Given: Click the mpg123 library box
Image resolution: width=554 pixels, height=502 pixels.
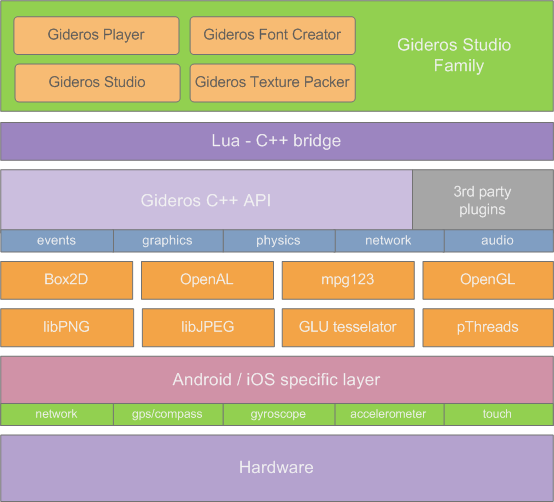Looking at the screenshot, I should pos(348,280).
